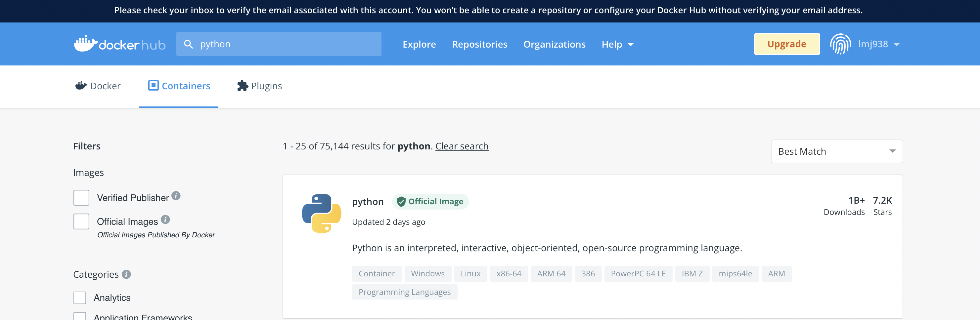Viewport: 980px width, 320px height.
Task: Click the IBM Z tag chip
Action: tap(692, 273)
